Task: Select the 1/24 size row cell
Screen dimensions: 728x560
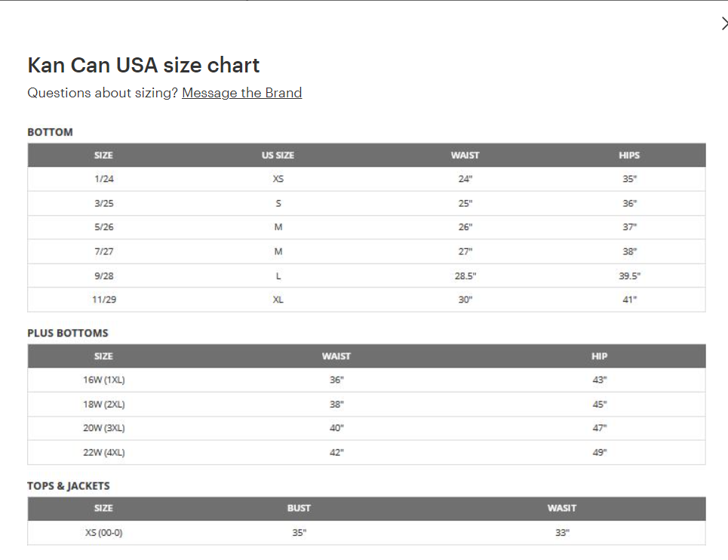Action: (x=103, y=179)
